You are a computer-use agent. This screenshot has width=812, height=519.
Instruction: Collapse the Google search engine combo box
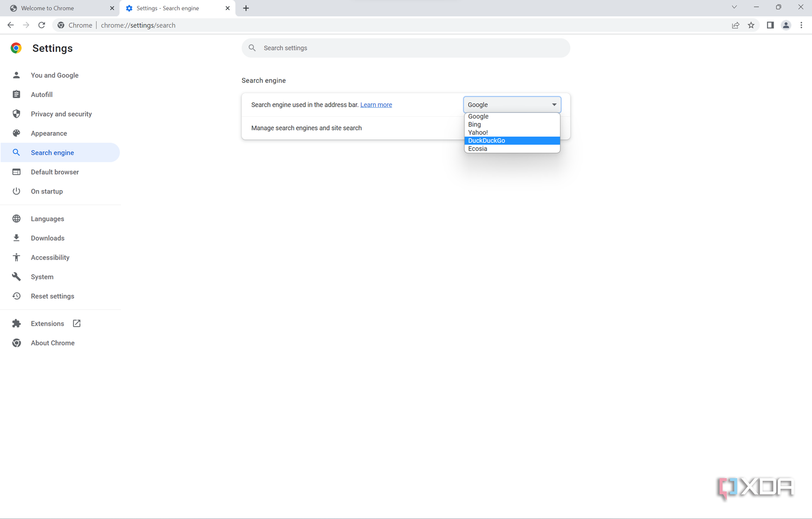(512, 105)
